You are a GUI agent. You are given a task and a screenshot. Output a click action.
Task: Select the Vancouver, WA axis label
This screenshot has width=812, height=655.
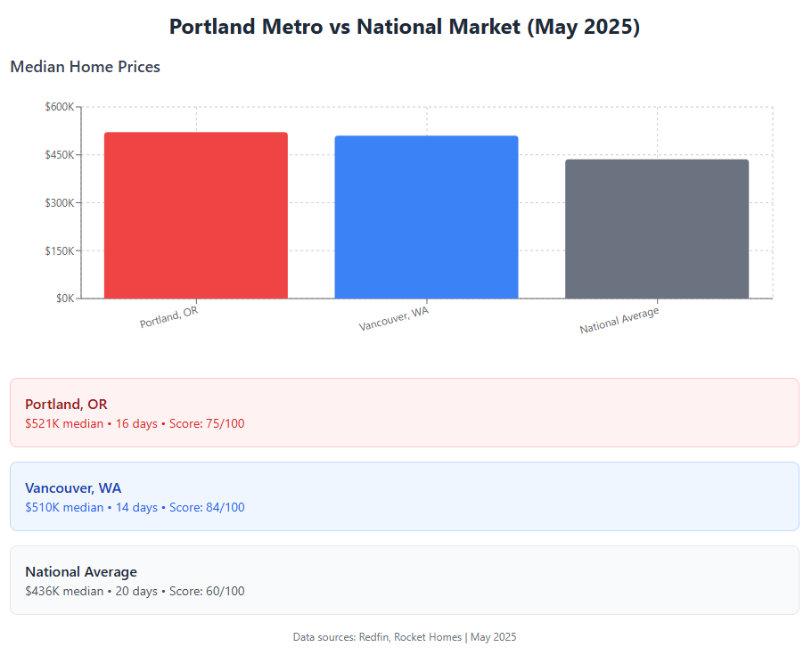(394, 318)
